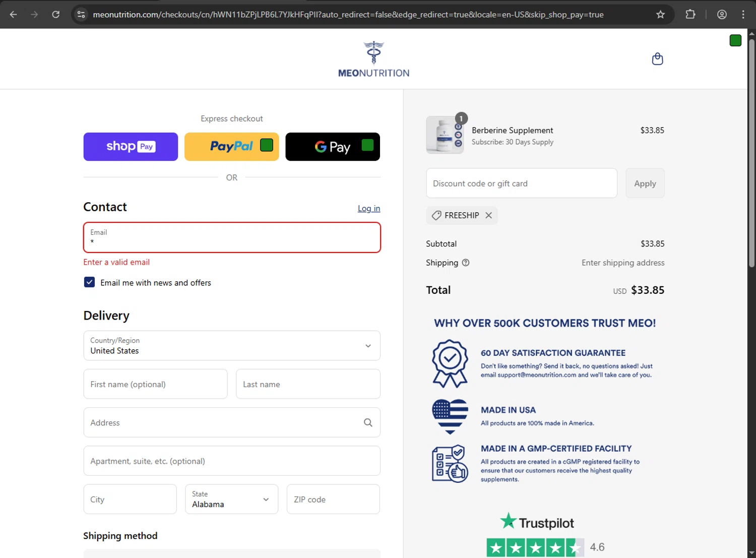The image size is (756, 558).
Task: Click the 'WHY OVER 500K CUSTOMERS TRUST MEO!' heading
Action: 545,323
